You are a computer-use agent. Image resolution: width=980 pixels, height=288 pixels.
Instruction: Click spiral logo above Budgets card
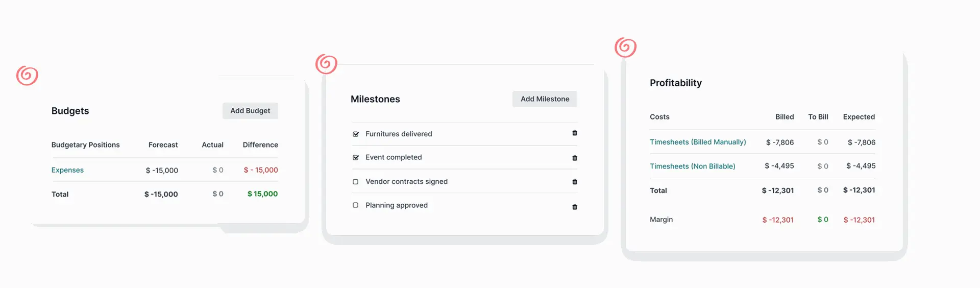click(x=27, y=76)
